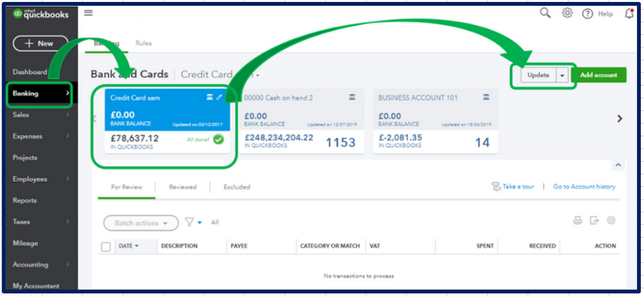Click the SPENT column header

[x=485, y=246]
